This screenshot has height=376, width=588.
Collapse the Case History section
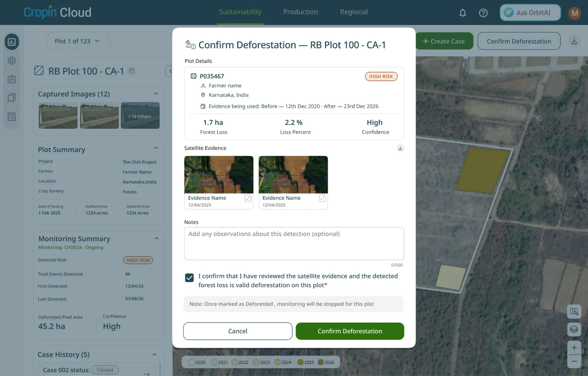tap(155, 355)
